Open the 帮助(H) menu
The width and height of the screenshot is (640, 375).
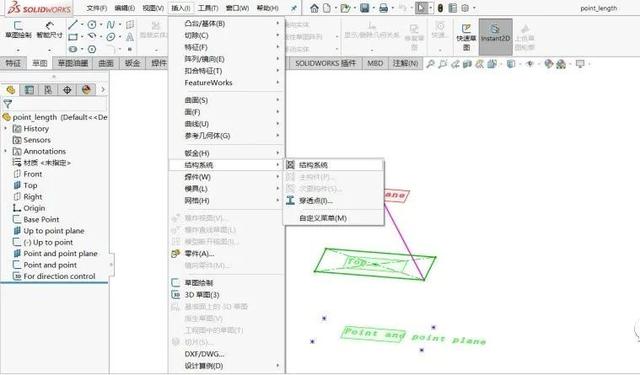pos(268,8)
